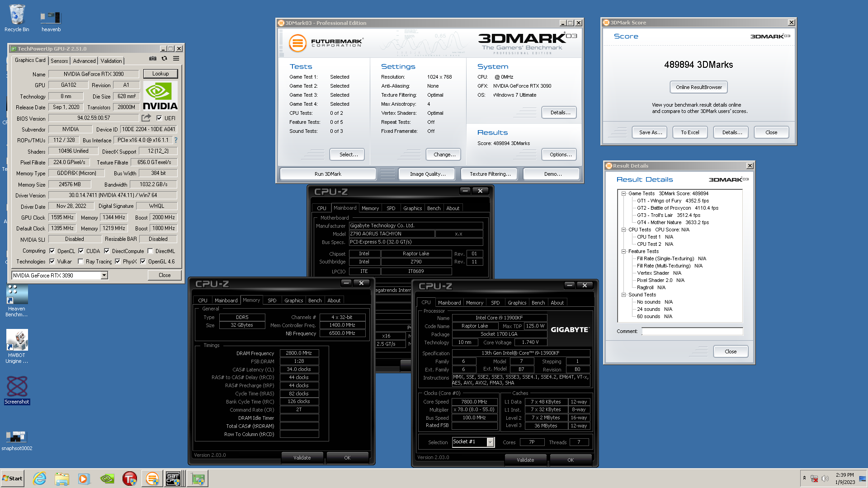Image resolution: width=868 pixels, height=488 pixels.
Task: Click Run 3DMark button
Action: pyautogui.click(x=328, y=174)
